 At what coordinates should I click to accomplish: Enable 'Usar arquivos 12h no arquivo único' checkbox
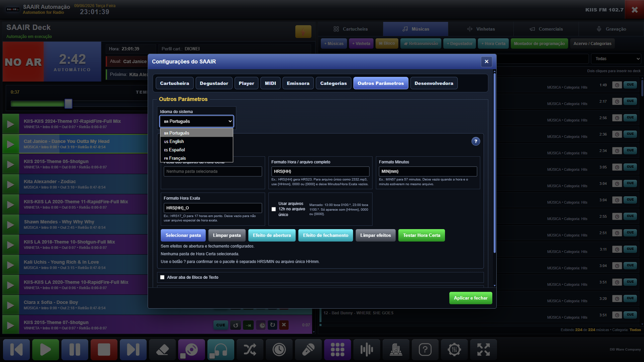coord(274,209)
